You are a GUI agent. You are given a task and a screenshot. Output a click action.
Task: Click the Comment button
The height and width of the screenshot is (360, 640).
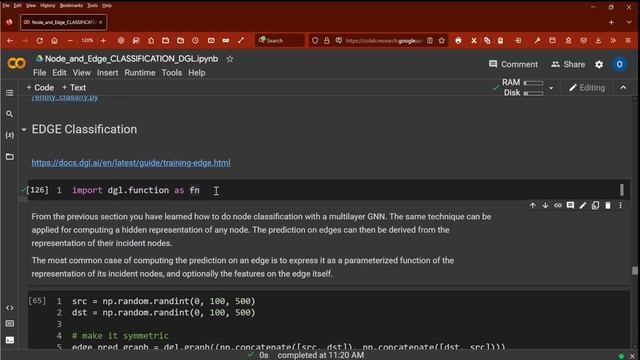pos(513,64)
